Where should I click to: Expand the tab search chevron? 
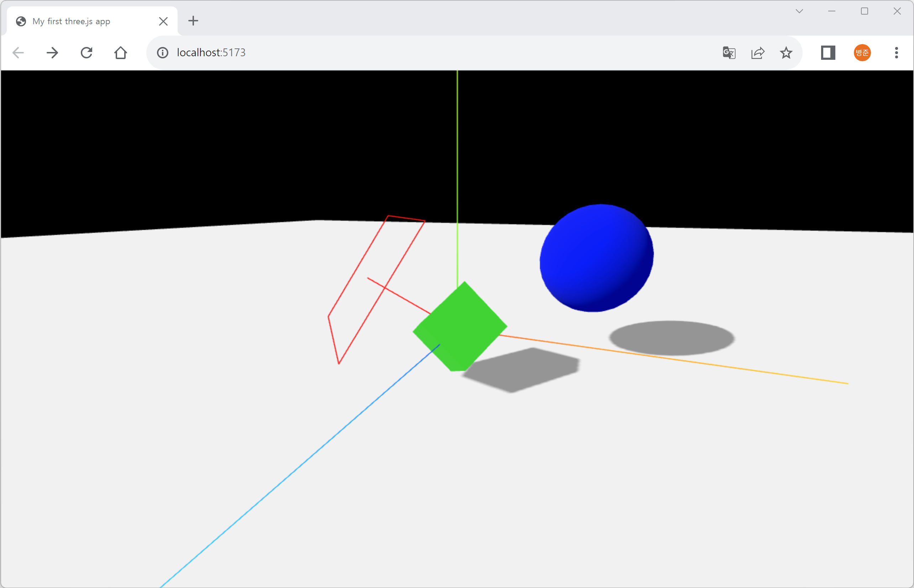pyautogui.click(x=799, y=11)
